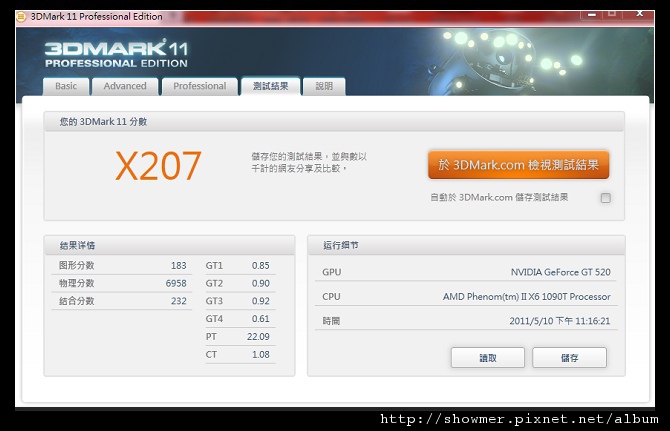Close the 3DMark 11 window
The height and width of the screenshot is (431, 670).
(640, 14)
